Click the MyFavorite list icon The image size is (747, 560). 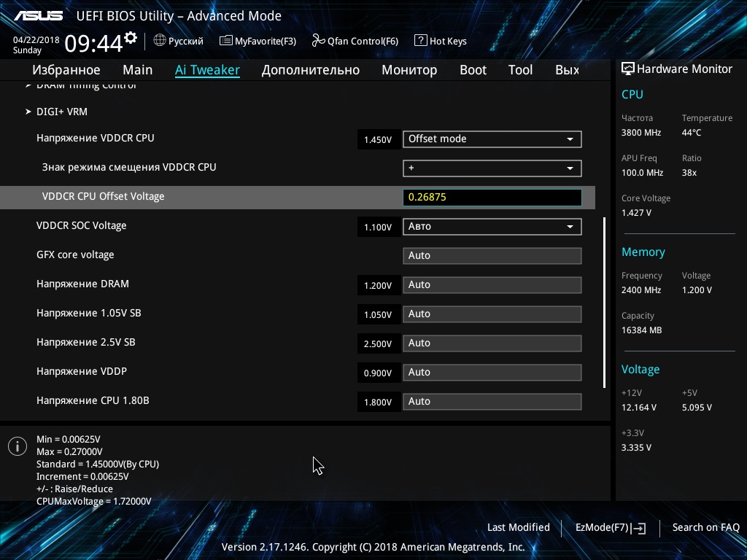[226, 41]
